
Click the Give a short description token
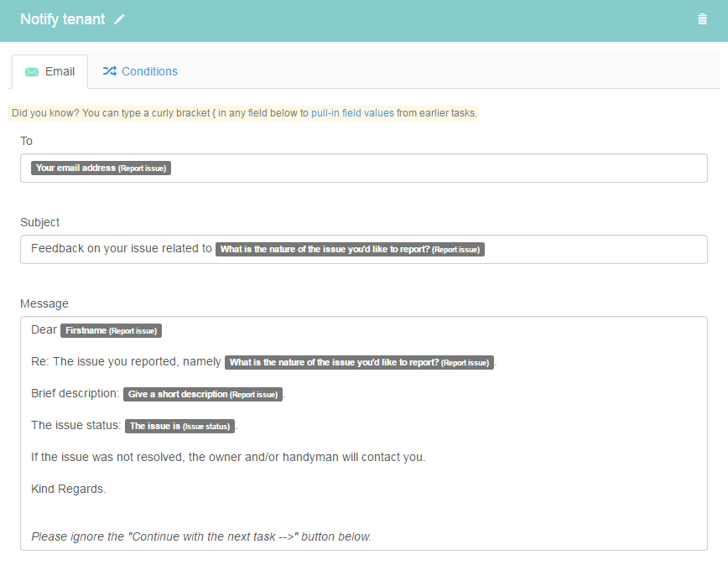(x=203, y=395)
